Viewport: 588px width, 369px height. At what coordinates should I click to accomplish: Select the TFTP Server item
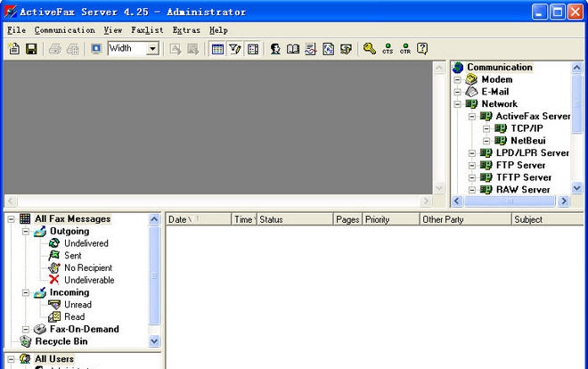(x=524, y=177)
